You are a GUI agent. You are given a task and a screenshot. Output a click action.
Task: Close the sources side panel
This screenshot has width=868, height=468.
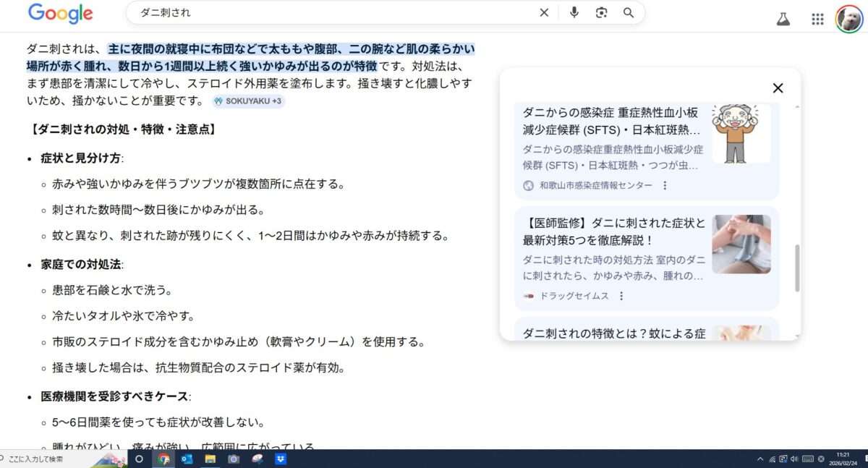(778, 88)
